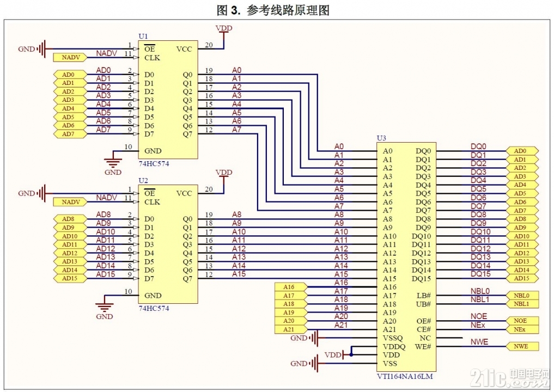The height and width of the screenshot is (392, 554).
Task: Select the UB# pin name on U3
Action: [x=424, y=304]
